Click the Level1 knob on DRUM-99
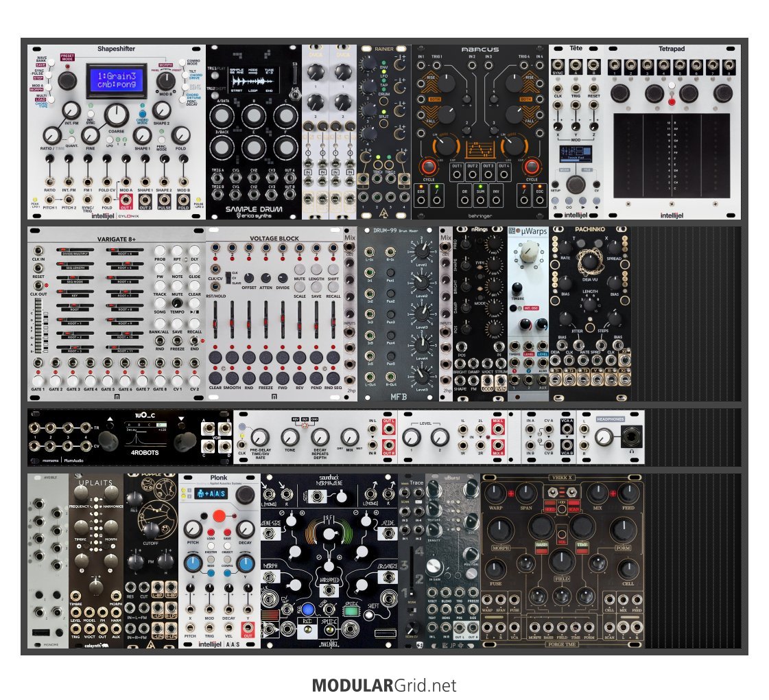The width and height of the screenshot is (769, 700). tap(421, 251)
